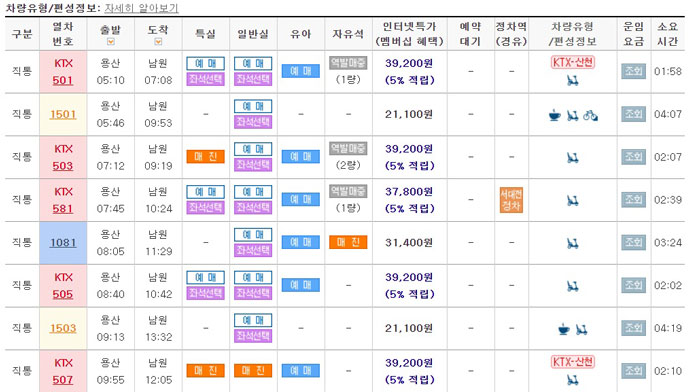
Task: View fare 조회 for KTX 503
Action: click(x=633, y=157)
